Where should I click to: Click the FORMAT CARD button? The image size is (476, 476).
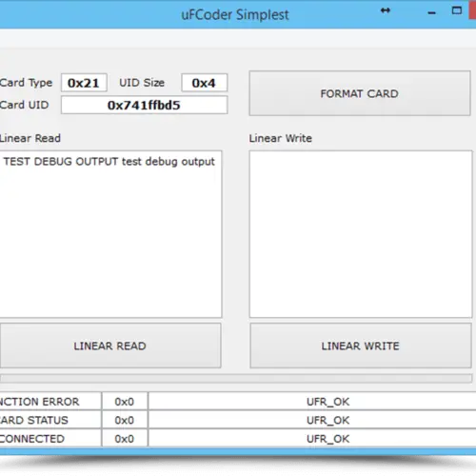tap(360, 93)
